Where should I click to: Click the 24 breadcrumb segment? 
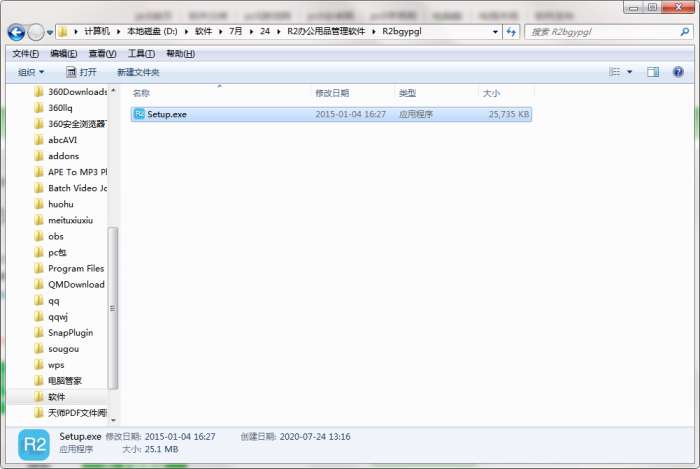pyautogui.click(x=265, y=31)
